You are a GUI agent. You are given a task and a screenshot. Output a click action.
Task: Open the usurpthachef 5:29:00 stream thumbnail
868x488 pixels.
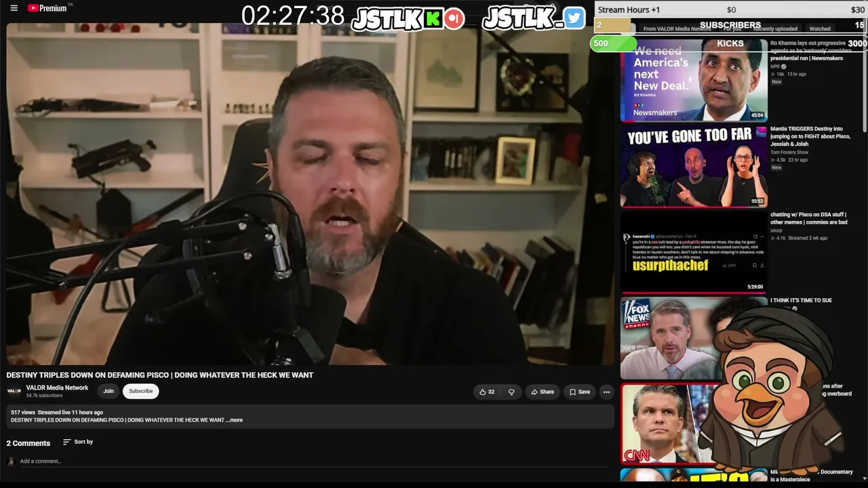pyautogui.click(x=694, y=252)
